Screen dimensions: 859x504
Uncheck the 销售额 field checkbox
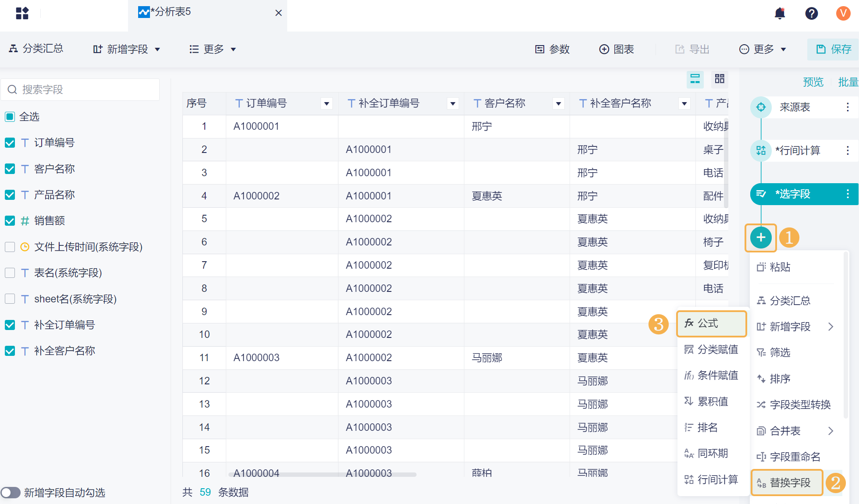click(10, 221)
